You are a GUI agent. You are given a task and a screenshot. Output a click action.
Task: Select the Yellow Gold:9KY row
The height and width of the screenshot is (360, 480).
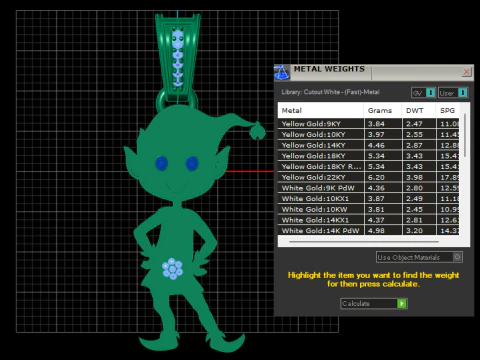(368, 124)
